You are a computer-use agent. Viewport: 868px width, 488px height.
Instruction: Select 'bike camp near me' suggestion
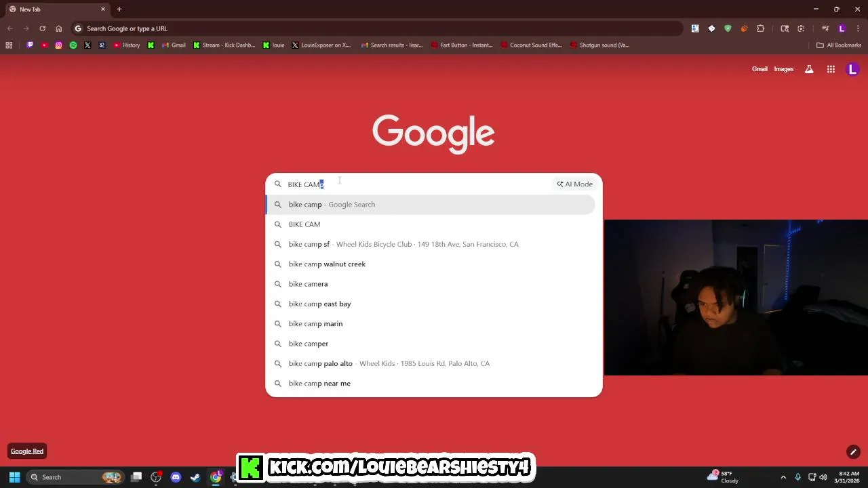(431, 384)
